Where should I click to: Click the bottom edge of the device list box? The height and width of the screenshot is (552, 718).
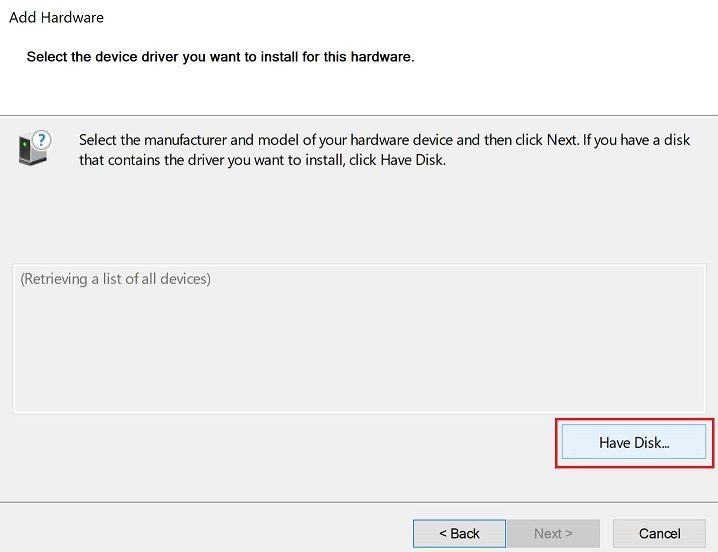(360, 411)
